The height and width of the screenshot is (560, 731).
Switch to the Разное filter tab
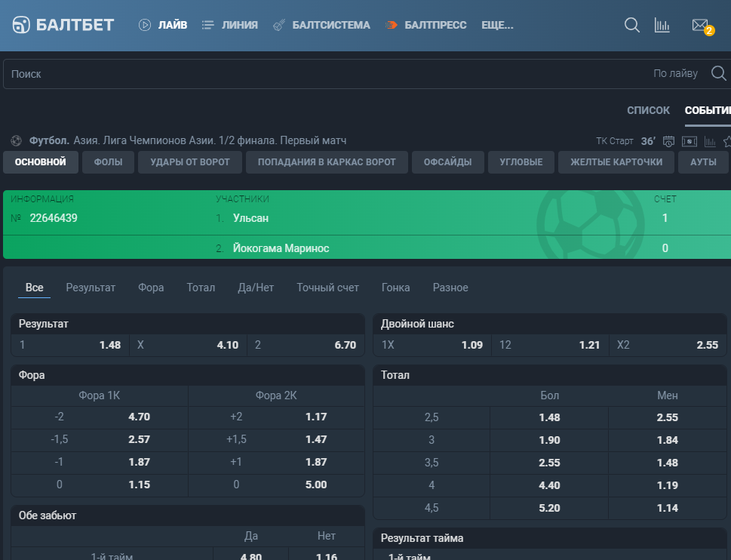[450, 288]
